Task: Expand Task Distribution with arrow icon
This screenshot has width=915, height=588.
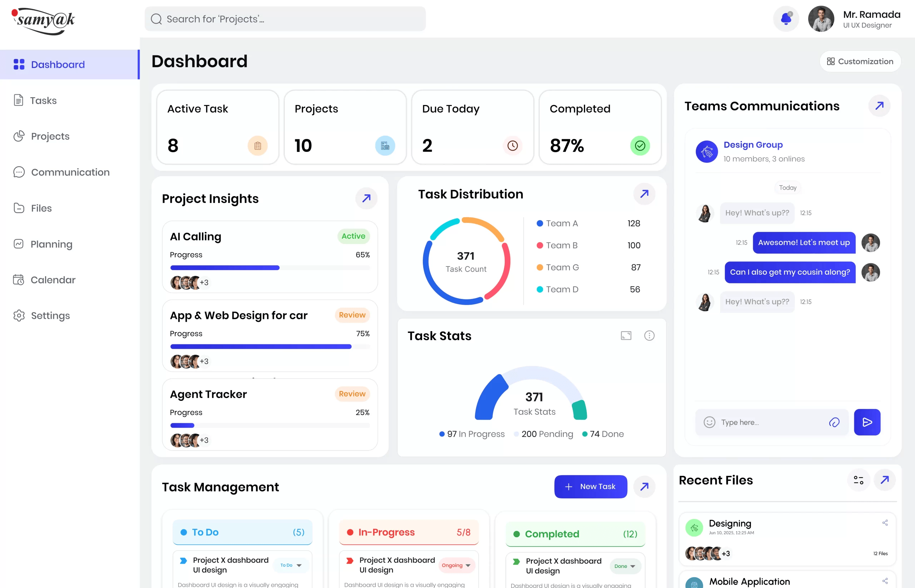Action: point(644,194)
